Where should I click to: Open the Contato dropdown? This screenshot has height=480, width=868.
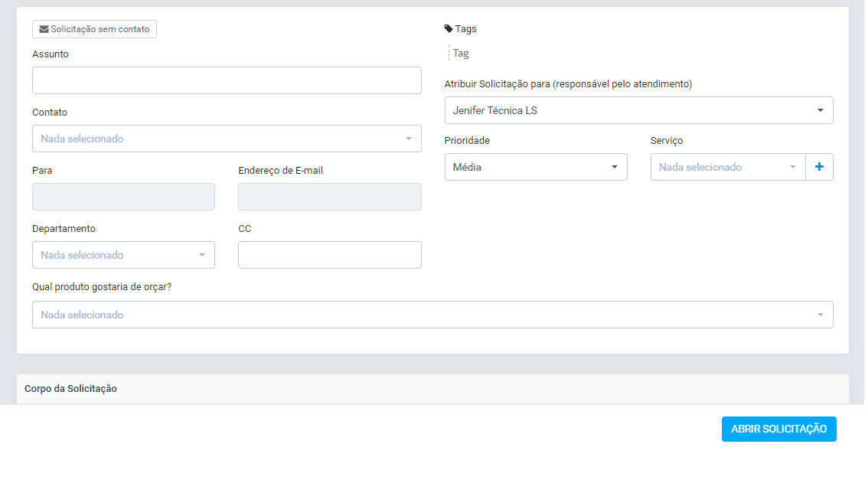[x=227, y=139]
